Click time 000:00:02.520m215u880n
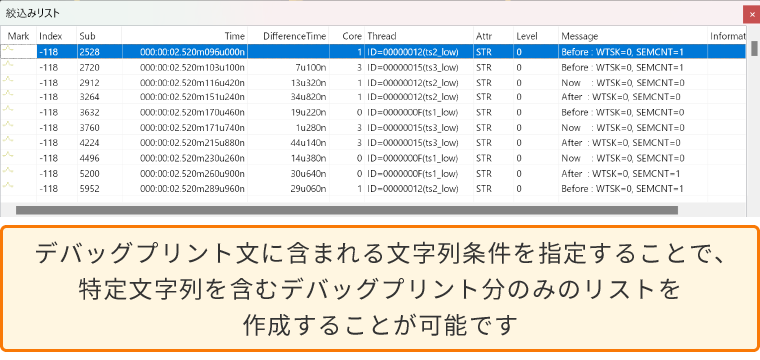The width and height of the screenshot is (760, 360). click(192, 143)
